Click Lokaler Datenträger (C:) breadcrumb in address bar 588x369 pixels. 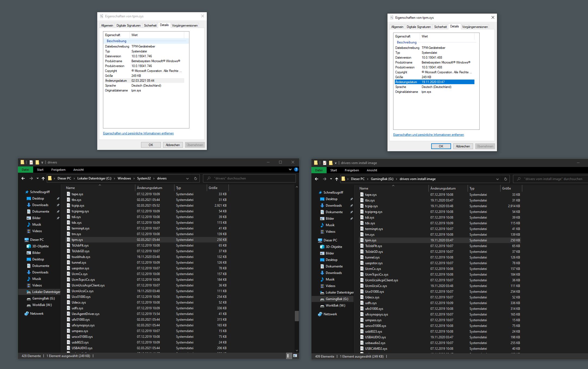click(94, 178)
